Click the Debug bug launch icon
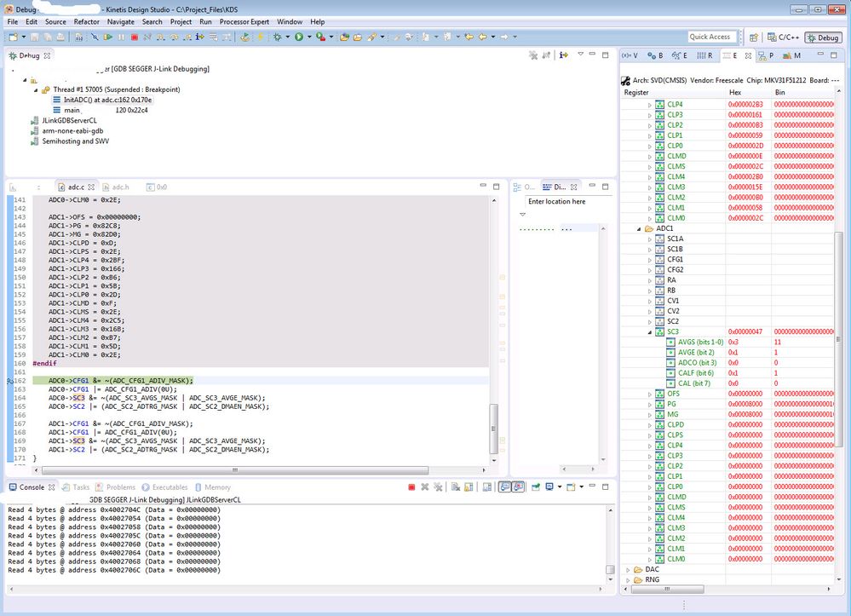Image resolution: width=851 pixels, height=616 pixels. [x=278, y=37]
